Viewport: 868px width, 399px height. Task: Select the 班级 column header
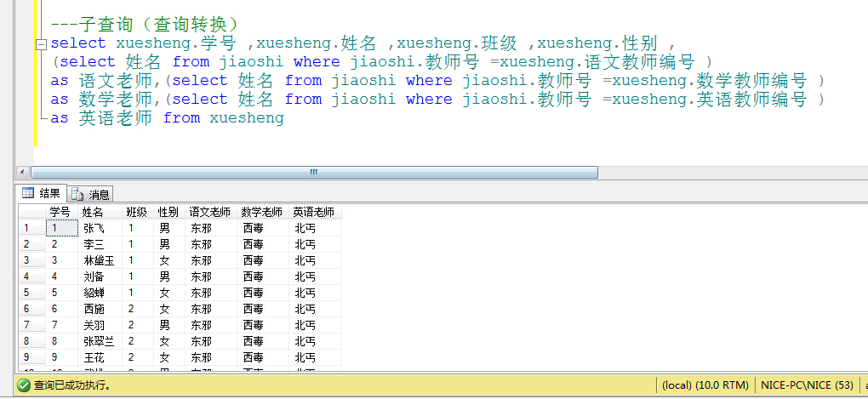[139, 212]
